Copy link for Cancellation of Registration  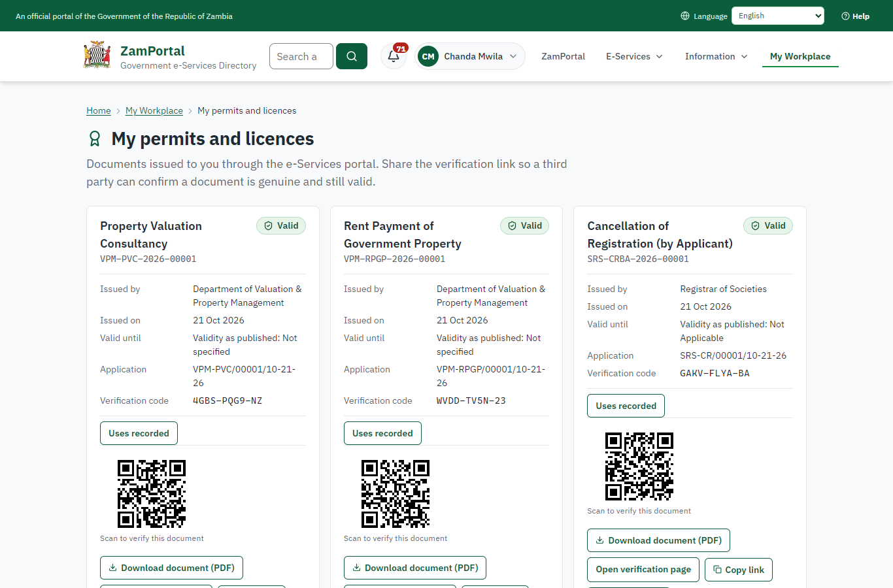click(739, 570)
